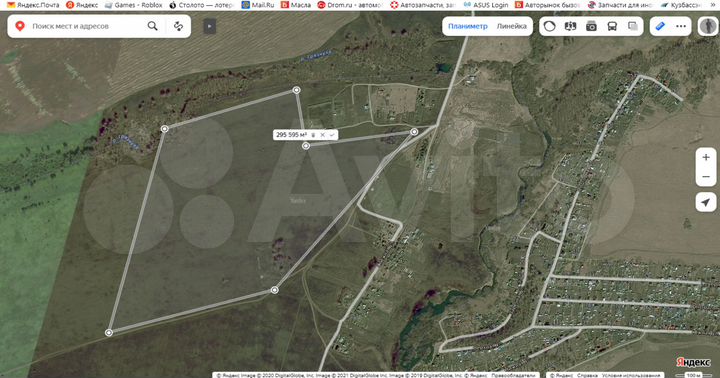This screenshot has height=378, width=720.
Task: Switch to the Планиметр tab
Action: coord(468,26)
